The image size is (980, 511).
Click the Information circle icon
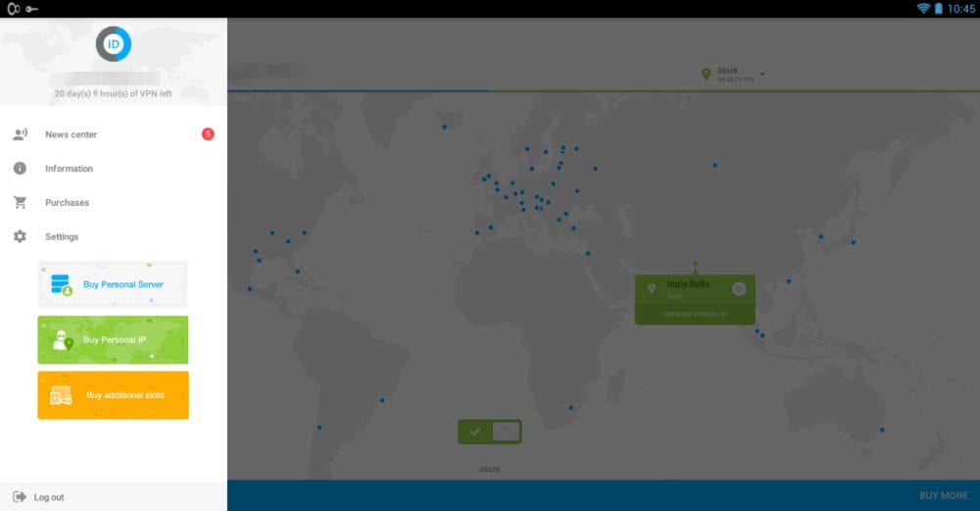(x=20, y=169)
